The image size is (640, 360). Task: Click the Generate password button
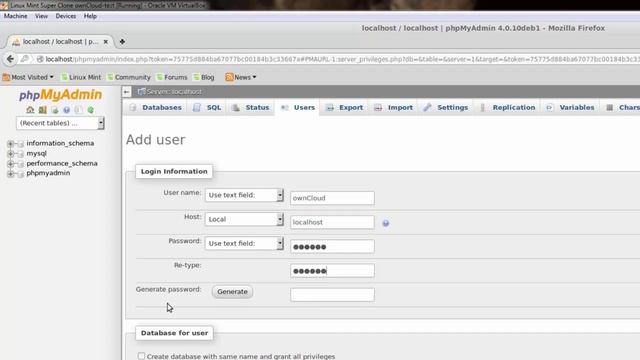click(232, 292)
